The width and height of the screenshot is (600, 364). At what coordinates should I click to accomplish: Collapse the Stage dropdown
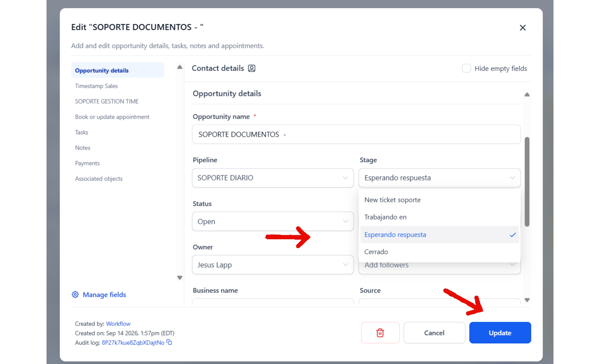click(440, 178)
